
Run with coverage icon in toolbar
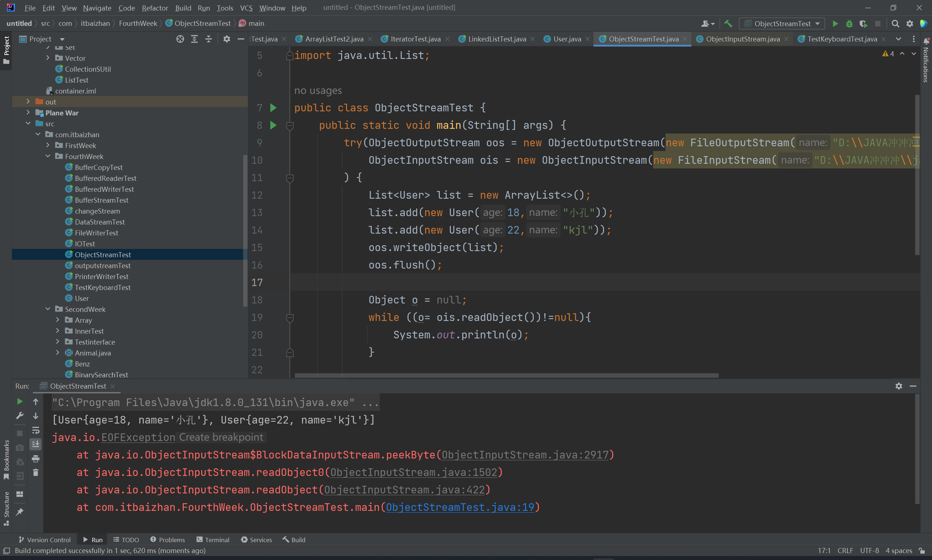pyautogui.click(x=863, y=24)
